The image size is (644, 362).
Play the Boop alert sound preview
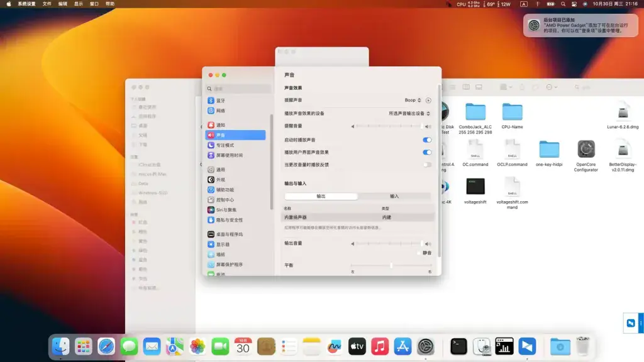click(x=428, y=100)
